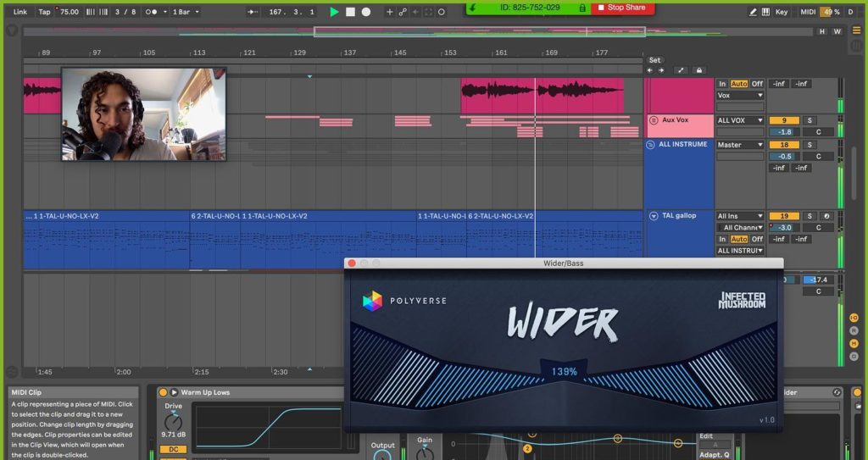Open the All Channels dropdown
Viewport: 868px width, 460px height.
tap(740, 228)
